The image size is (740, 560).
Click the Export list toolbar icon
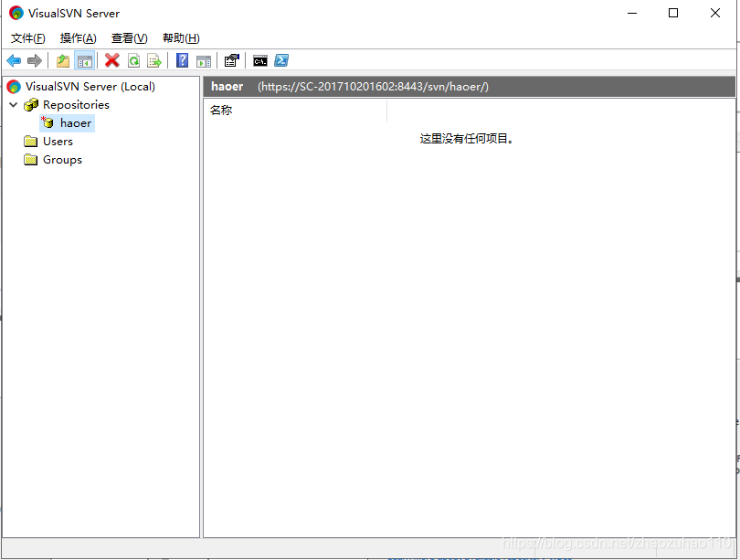[x=154, y=60]
